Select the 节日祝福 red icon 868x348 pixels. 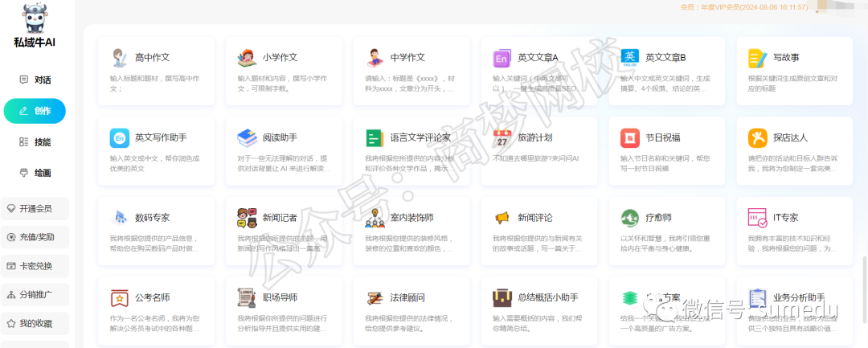[x=630, y=137]
